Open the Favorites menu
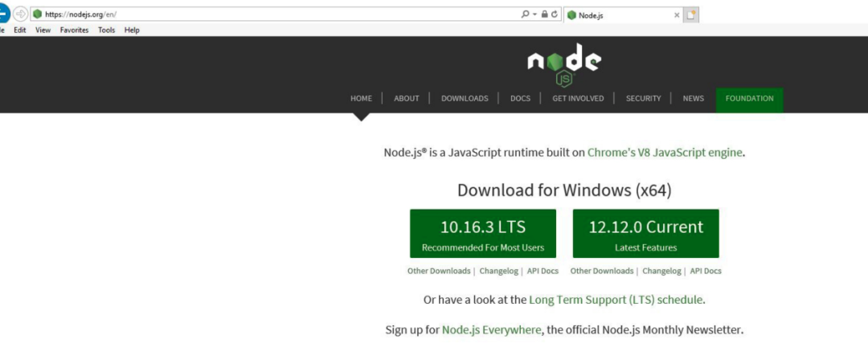Screen dimensions: 868x360 [x=74, y=31]
